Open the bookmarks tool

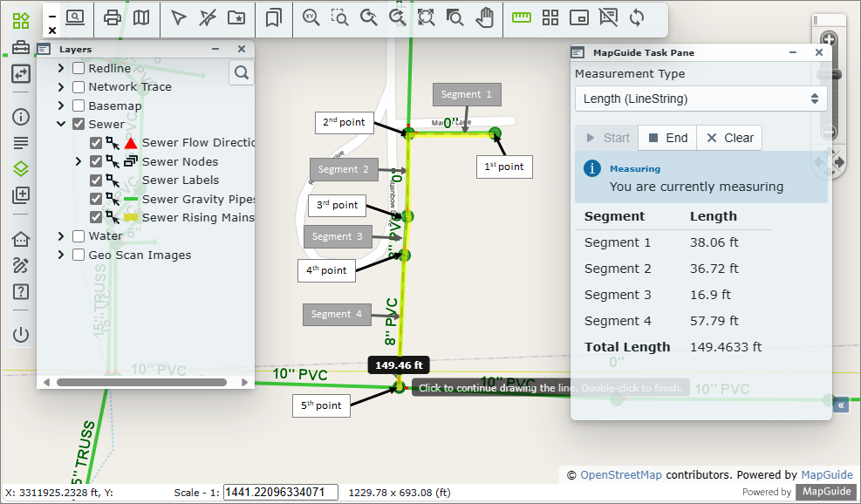[273, 17]
